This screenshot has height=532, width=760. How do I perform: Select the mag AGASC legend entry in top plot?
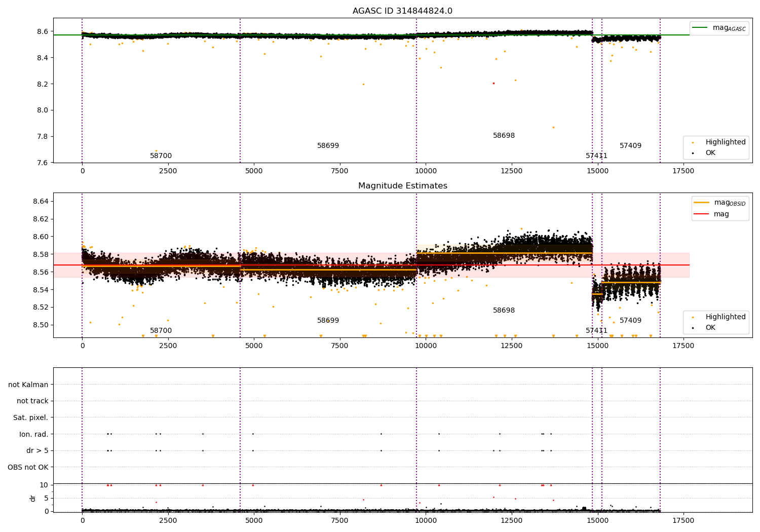coord(719,28)
